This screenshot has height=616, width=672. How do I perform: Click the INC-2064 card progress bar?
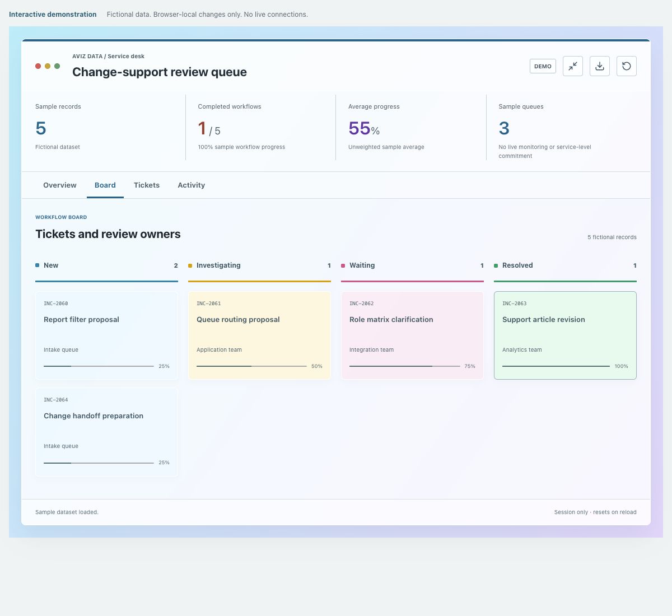point(99,463)
